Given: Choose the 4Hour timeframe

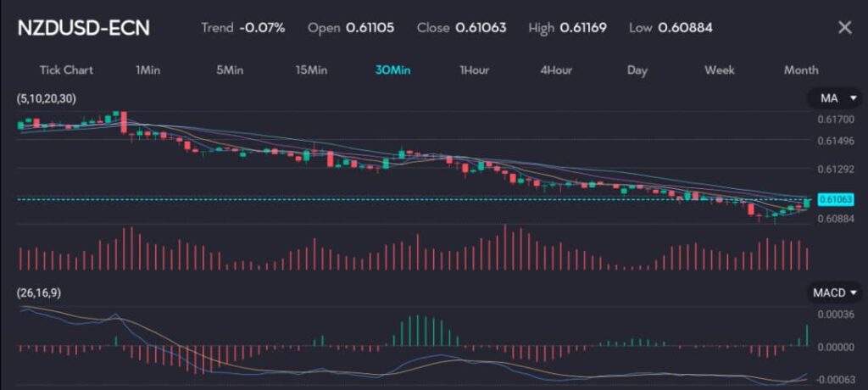Looking at the screenshot, I should click(556, 70).
